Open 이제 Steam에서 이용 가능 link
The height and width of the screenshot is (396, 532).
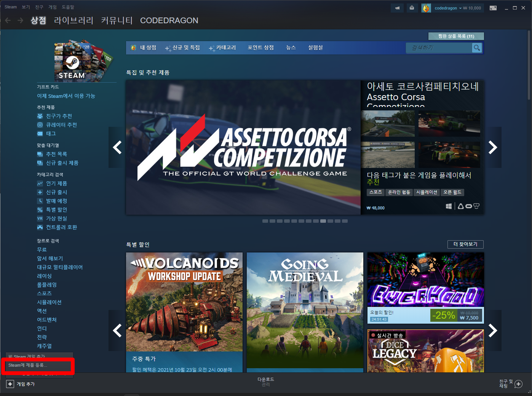tap(66, 96)
